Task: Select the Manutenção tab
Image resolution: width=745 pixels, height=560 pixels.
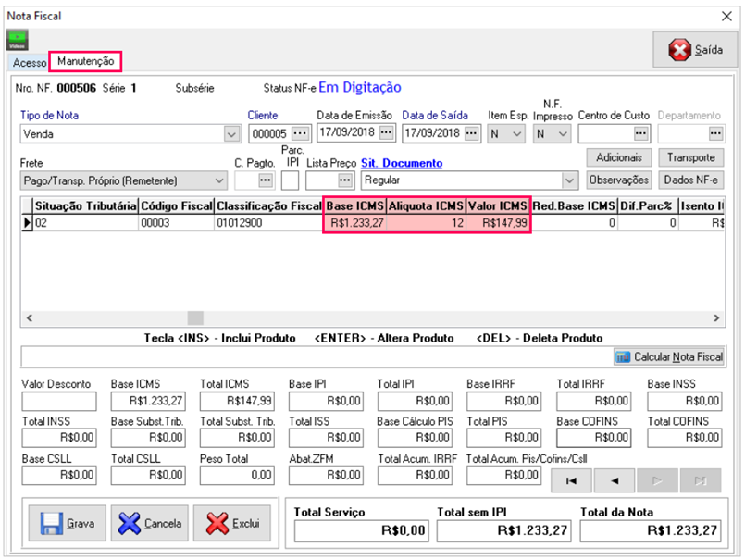Action: 85,61
